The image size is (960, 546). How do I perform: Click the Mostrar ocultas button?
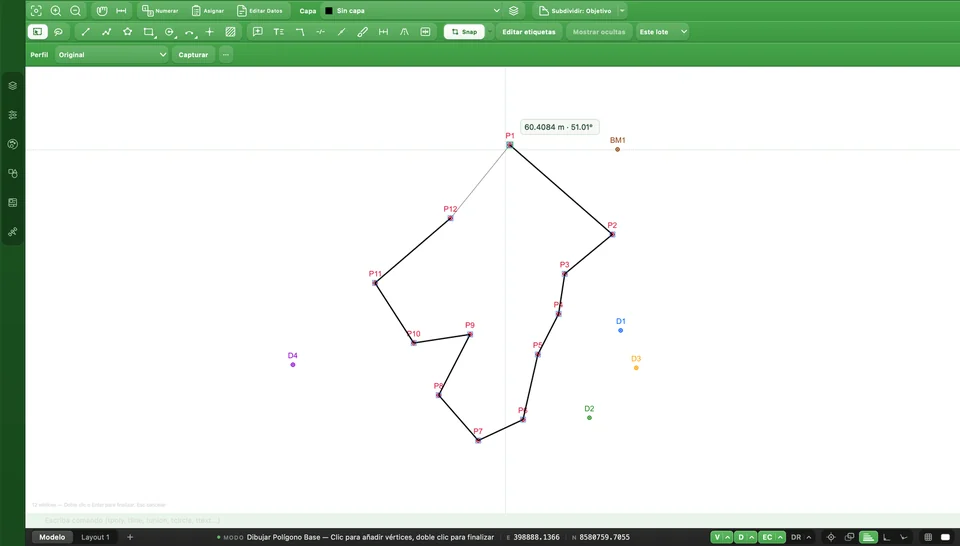point(599,32)
